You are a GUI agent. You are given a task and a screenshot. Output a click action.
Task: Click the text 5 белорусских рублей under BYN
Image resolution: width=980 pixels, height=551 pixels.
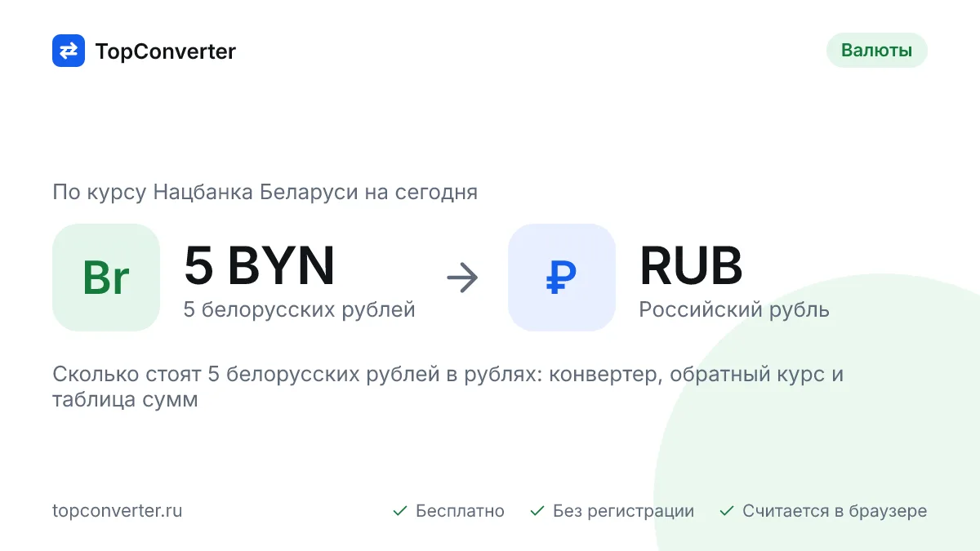tap(300, 310)
